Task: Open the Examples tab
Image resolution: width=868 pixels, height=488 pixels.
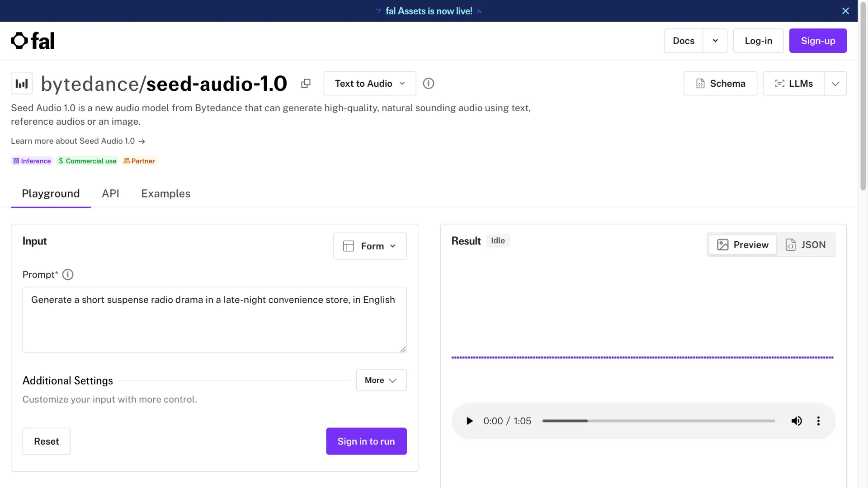Action: 166,193
